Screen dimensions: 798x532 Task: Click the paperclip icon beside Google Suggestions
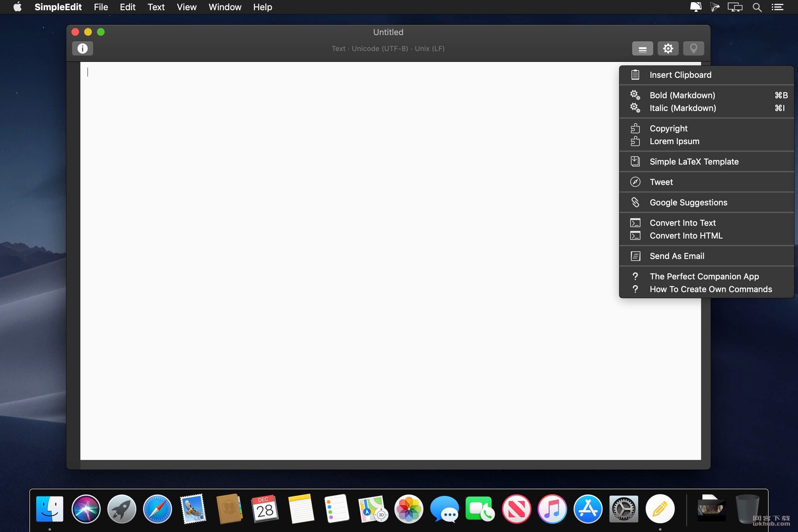point(635,202)
